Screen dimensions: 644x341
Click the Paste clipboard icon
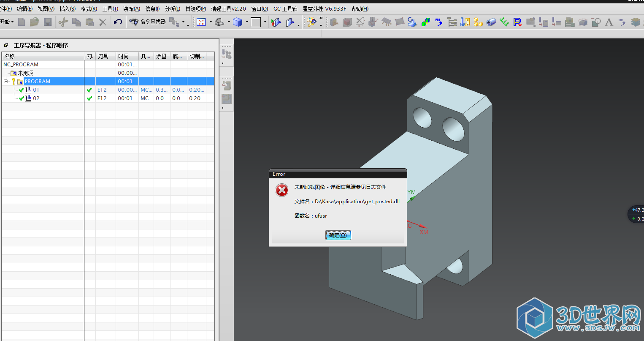pos(89,22)
